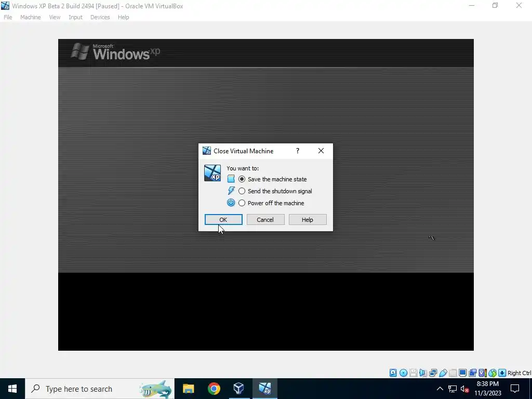Open the notification action center
Viewport: 532px width, 399px height.
tap(515, 389)
